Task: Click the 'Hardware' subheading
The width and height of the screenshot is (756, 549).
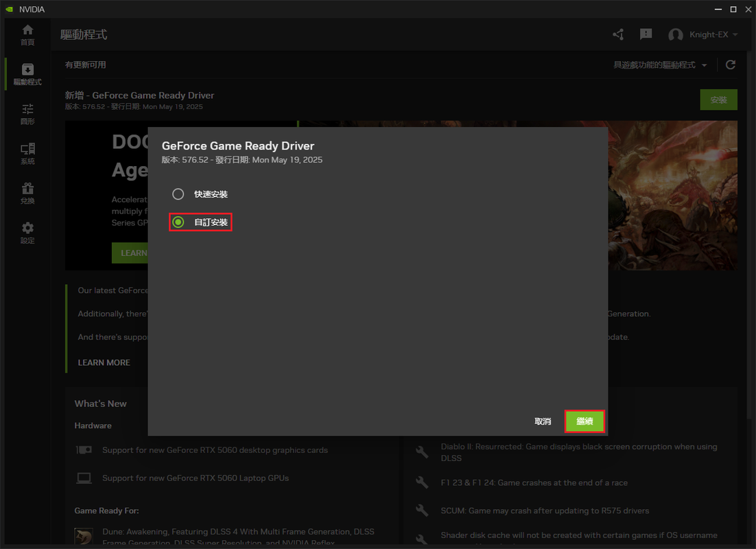Action: 93,425
